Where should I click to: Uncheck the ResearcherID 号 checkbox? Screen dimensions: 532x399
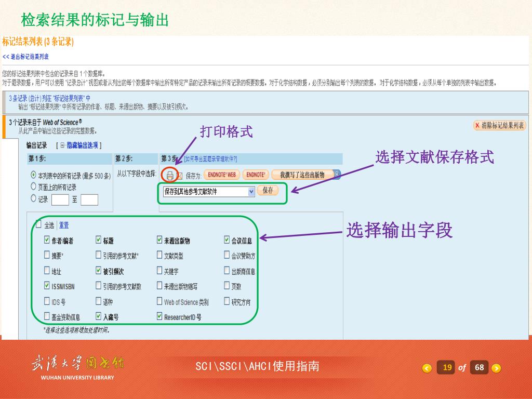[159, 316]
